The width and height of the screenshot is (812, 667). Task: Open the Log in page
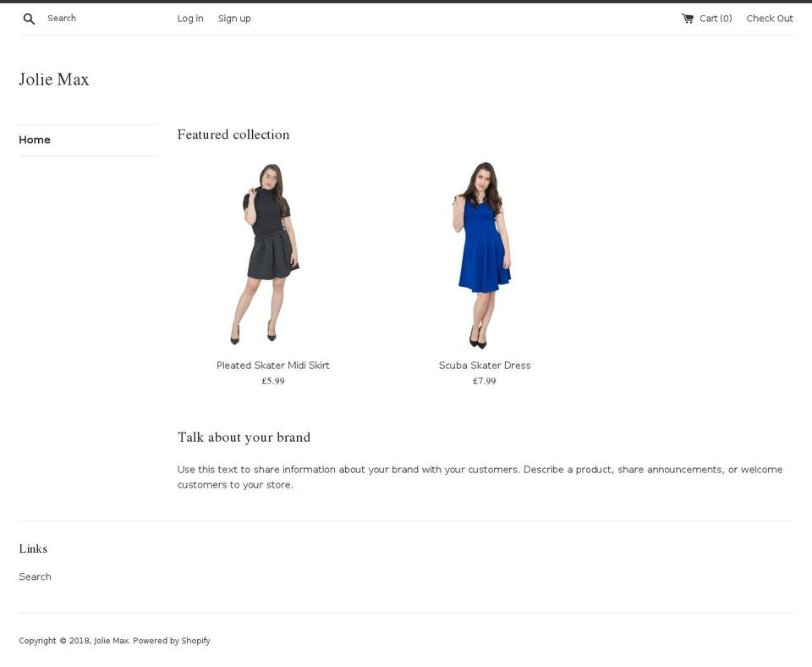190,19
